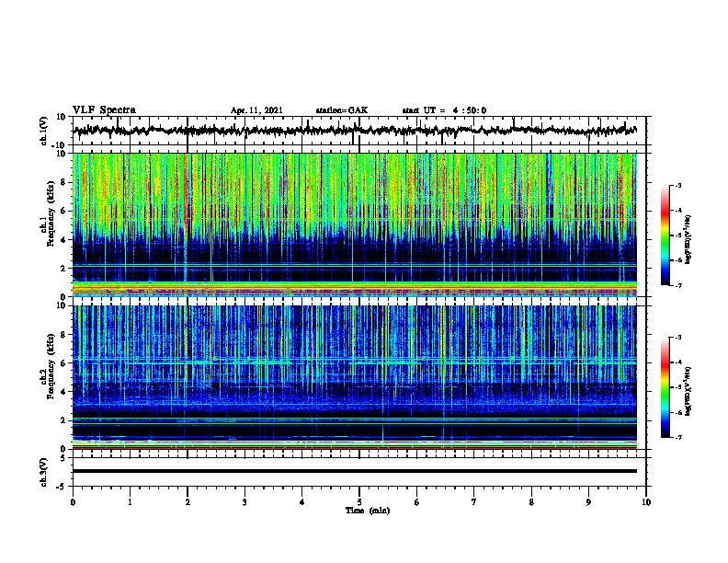Click the ch.1 voltage waveform trace
This screenshot has width=728, height=563.
click(355, 131)
